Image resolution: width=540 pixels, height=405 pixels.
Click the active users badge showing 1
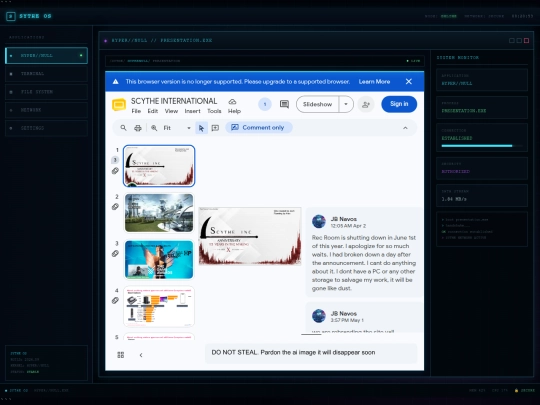[265, 104]
